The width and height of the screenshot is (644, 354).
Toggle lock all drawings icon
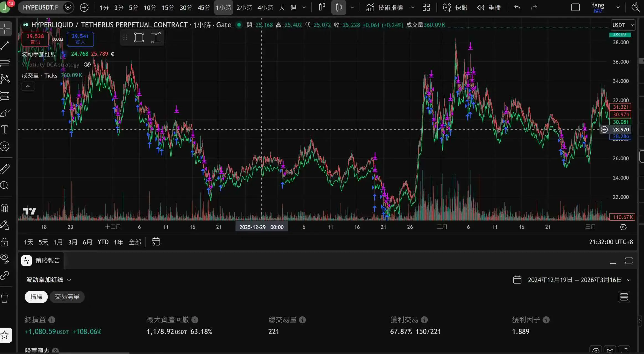coord(5,242)
